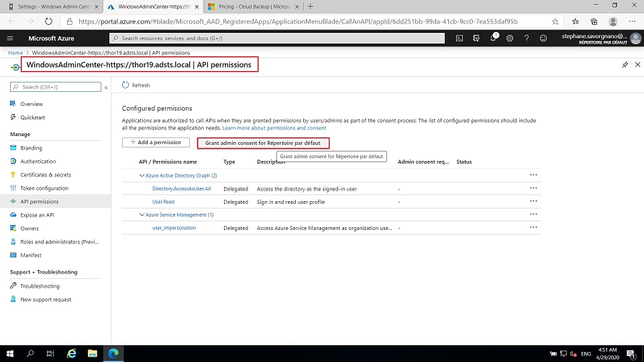Open the Windows Start menu

(x=10, y=353)
